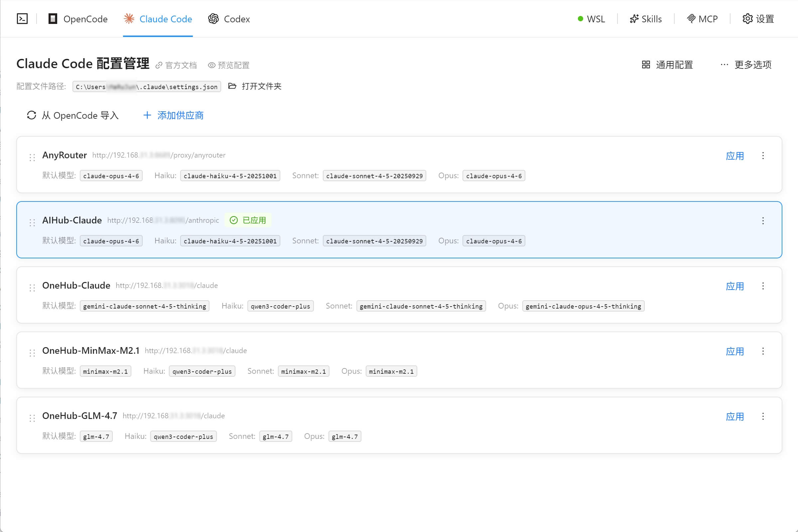Open the OneHub-MinMax-M2.1 more options menu
Viewport: 798px width, 532px height.
pos(763,351)
